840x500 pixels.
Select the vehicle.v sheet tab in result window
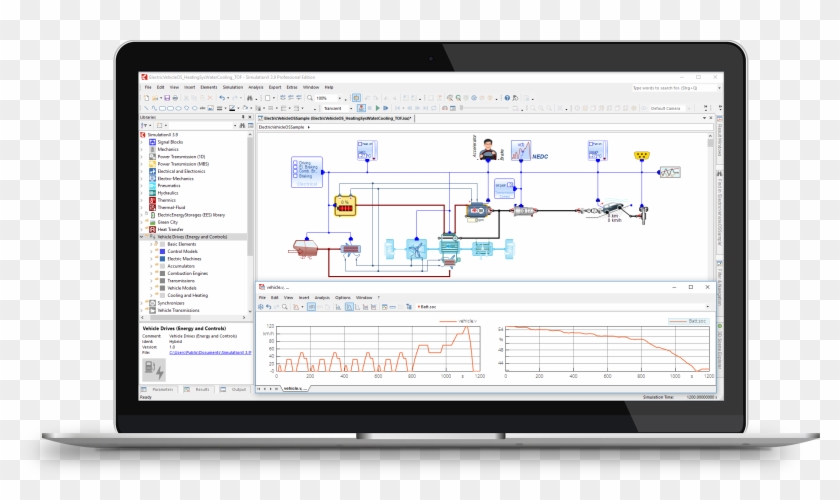(x=295, y=388)
